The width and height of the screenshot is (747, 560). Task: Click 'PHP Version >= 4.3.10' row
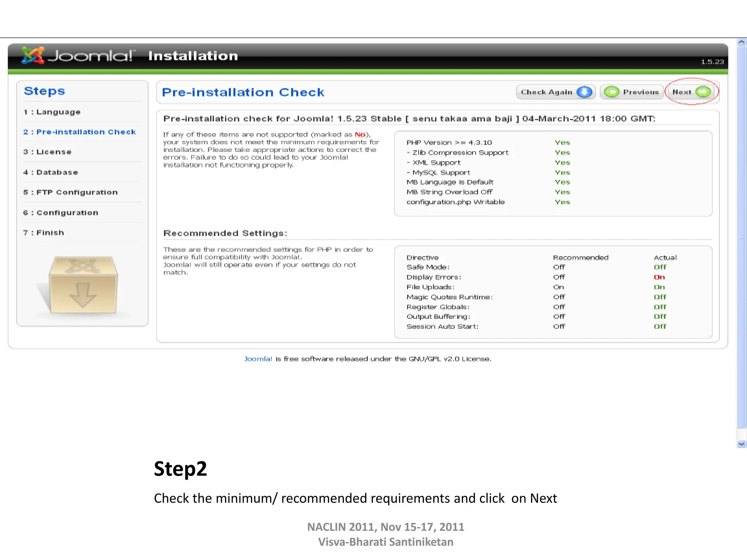click(488, 143)
